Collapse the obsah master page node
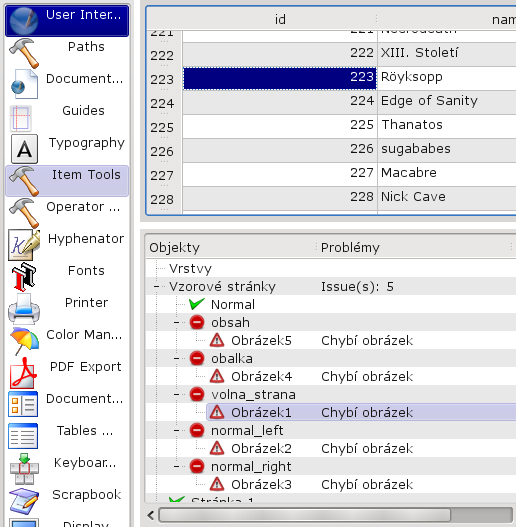The width and height of the screenshot is (516, 527). 176,323
